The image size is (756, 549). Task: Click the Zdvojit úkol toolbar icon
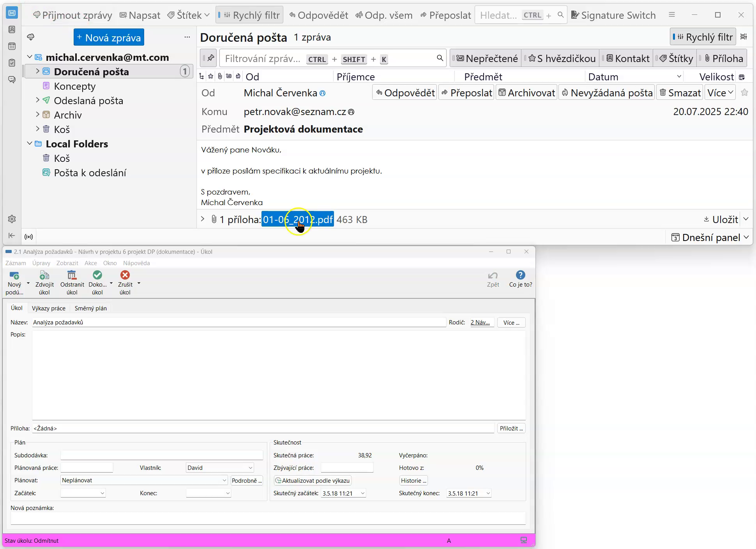(44, 275)
